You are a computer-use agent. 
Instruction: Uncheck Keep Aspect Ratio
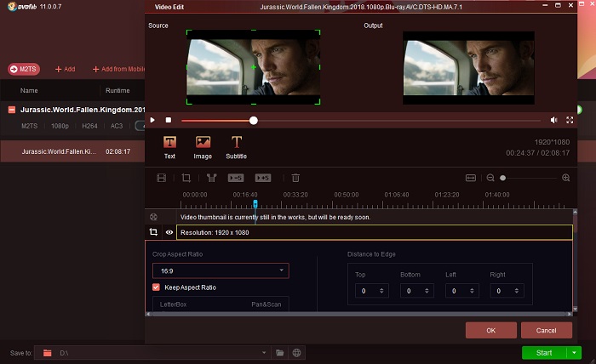point(156,287)
